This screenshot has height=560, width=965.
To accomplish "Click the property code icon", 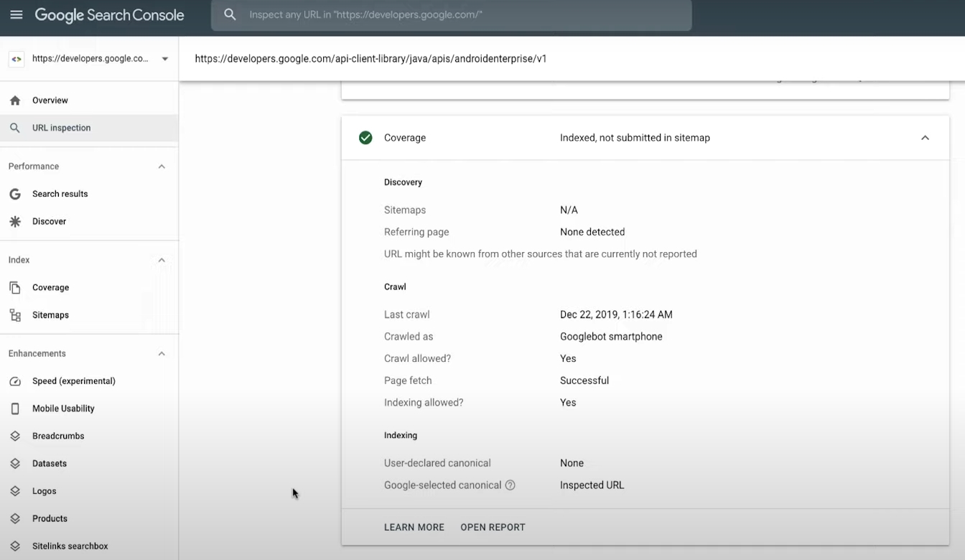I will 17,59.
